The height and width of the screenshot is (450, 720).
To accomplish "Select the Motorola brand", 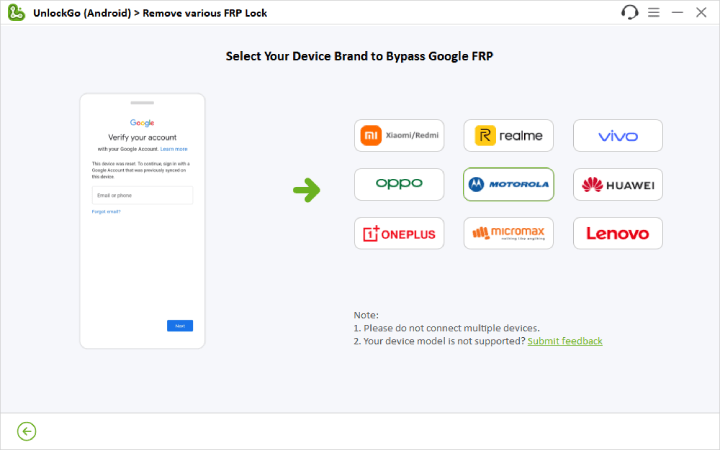I will click(x=508, y=184).
